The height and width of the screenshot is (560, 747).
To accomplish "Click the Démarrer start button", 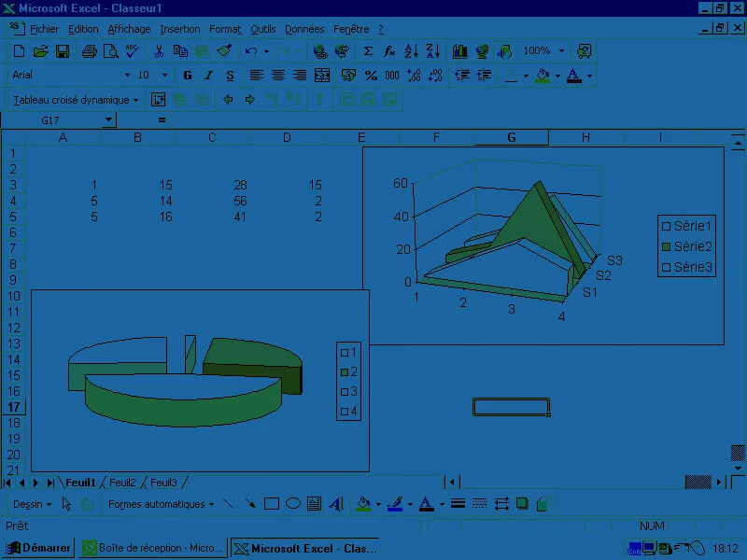I will click(x=37, y=548).
